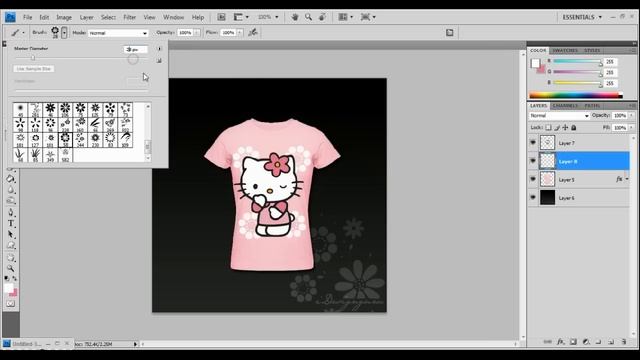Open the Layer menu
The height and width of the screenshot is (360, 640).
(86, 17)
